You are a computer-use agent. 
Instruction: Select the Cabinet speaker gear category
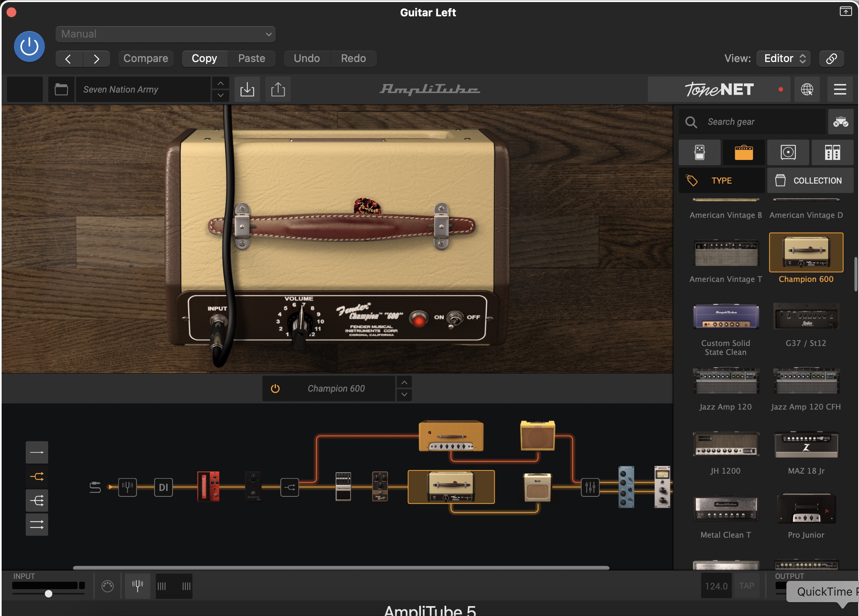[788, 153]
